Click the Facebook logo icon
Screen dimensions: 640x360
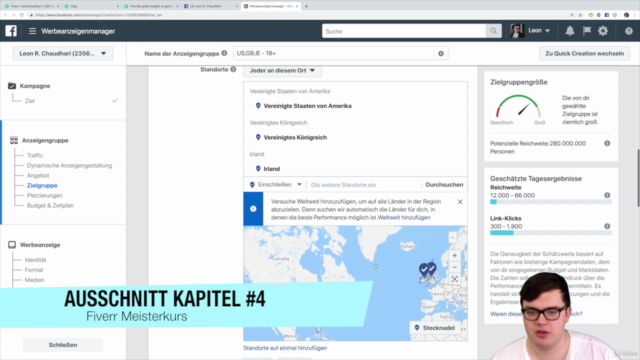pos(11,31)
